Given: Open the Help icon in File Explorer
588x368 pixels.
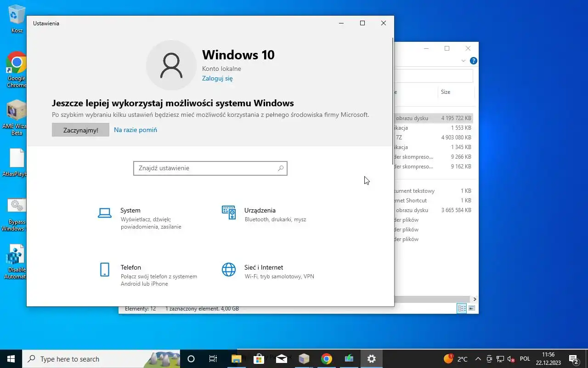Looking at the screenshot, I should tap(474, 61).
